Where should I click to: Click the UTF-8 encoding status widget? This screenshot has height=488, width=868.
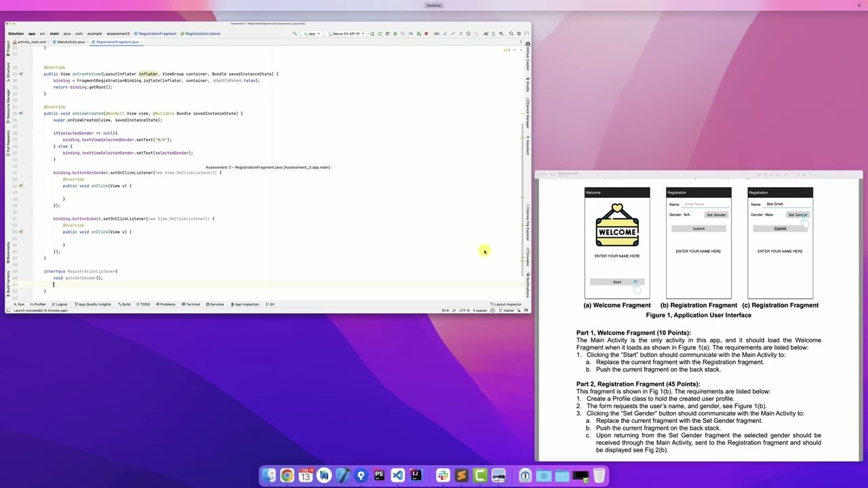tap(465, 310)
